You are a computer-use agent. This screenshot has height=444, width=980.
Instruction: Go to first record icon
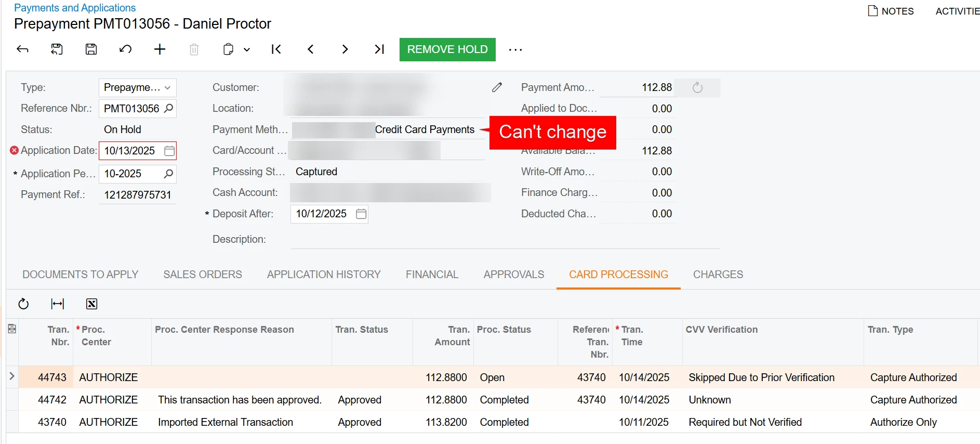276,49
